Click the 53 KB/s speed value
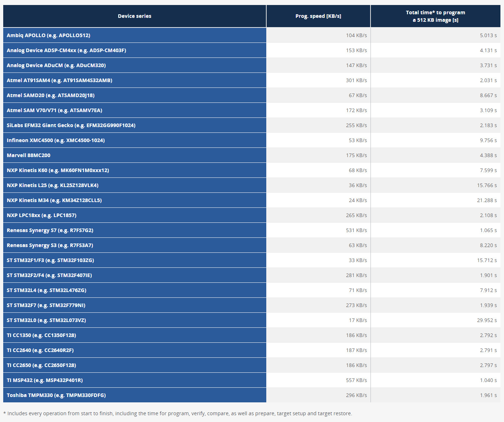 (x=358, y=140)
